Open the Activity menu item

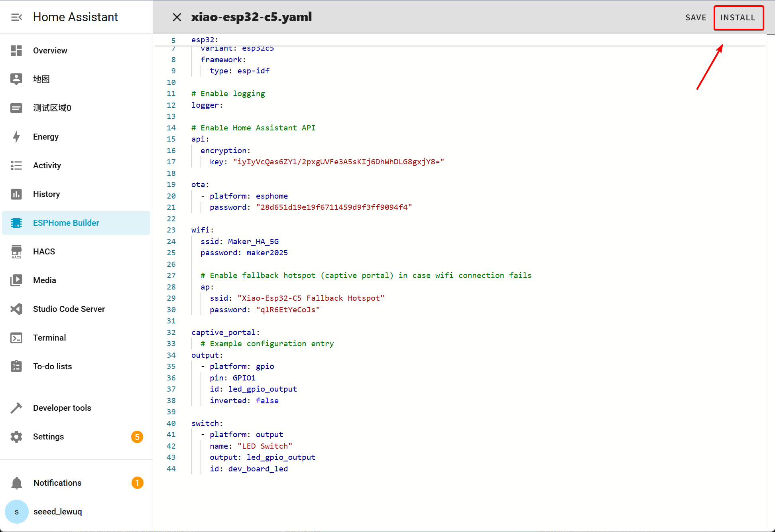point(47,166)
